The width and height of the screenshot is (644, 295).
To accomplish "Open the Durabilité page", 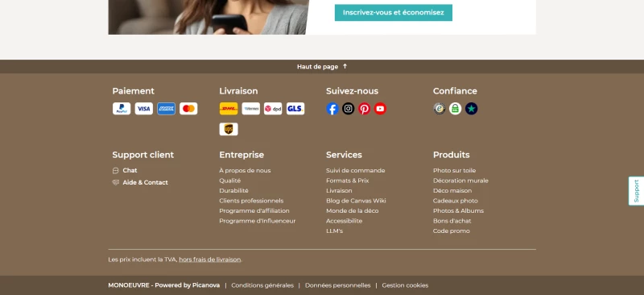I will point(233,190).
